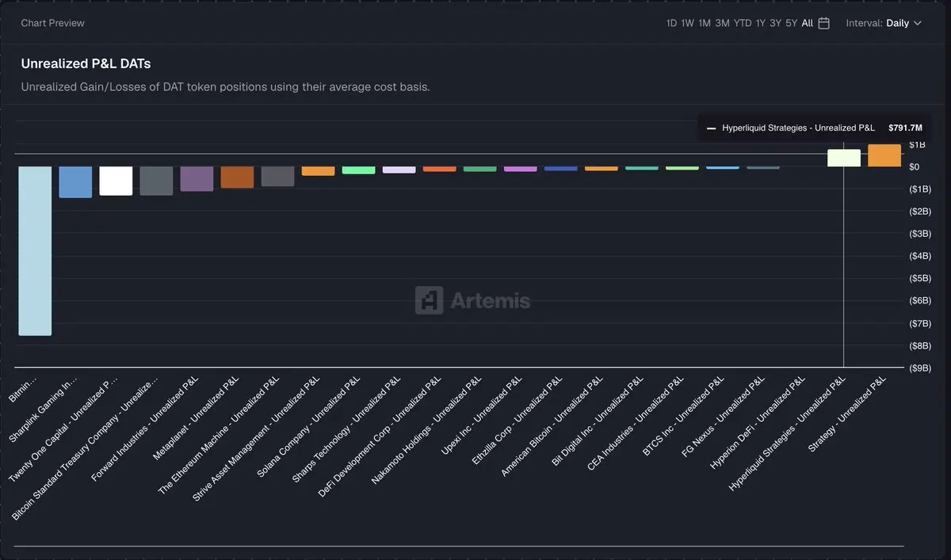This screenshot has height=560, width=951.
Task: Select the 5Y time range
Action: tap(791, 23)
